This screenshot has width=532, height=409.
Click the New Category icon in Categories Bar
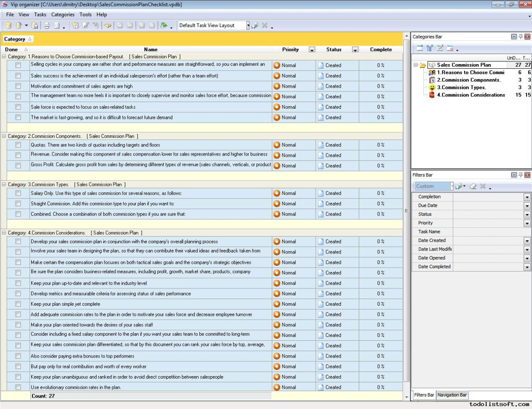(x=420, y=48)
